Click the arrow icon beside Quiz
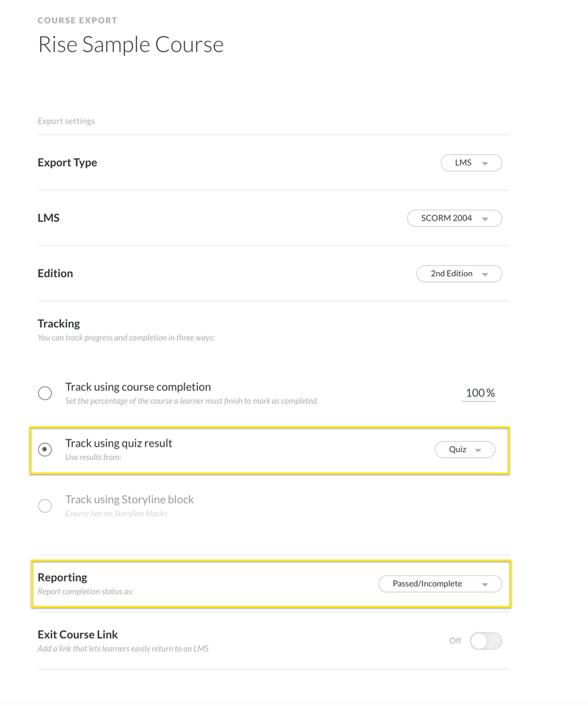Screen dimensions: 588x706 click(478, 450)
